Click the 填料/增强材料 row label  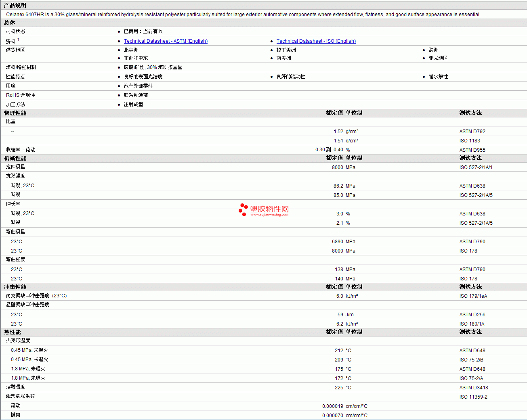(21, 67)
